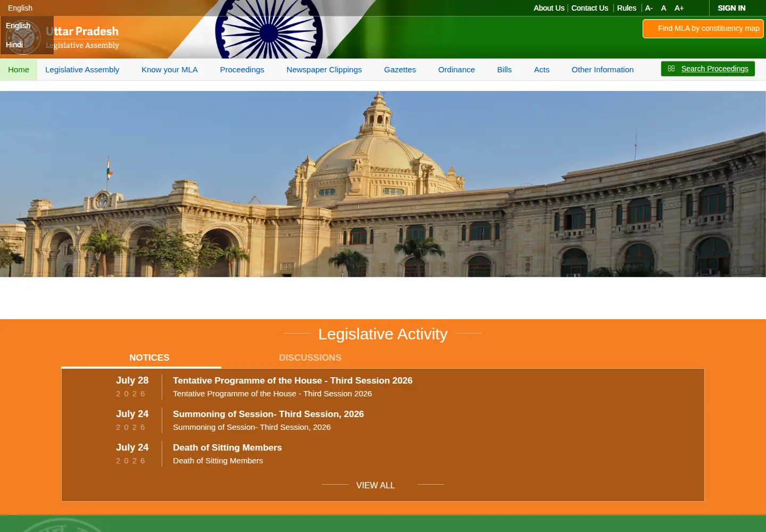Click the SIGN IN button
This screenshot has height=532, width=766.
[x=731, y=8]
